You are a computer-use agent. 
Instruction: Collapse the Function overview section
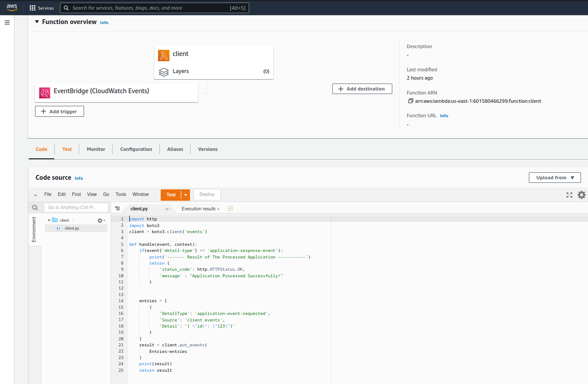tap(37, 22)
